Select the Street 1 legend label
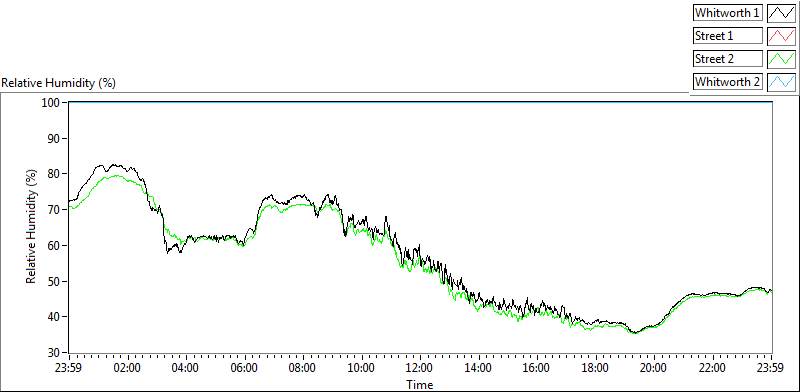 point(728,36)
